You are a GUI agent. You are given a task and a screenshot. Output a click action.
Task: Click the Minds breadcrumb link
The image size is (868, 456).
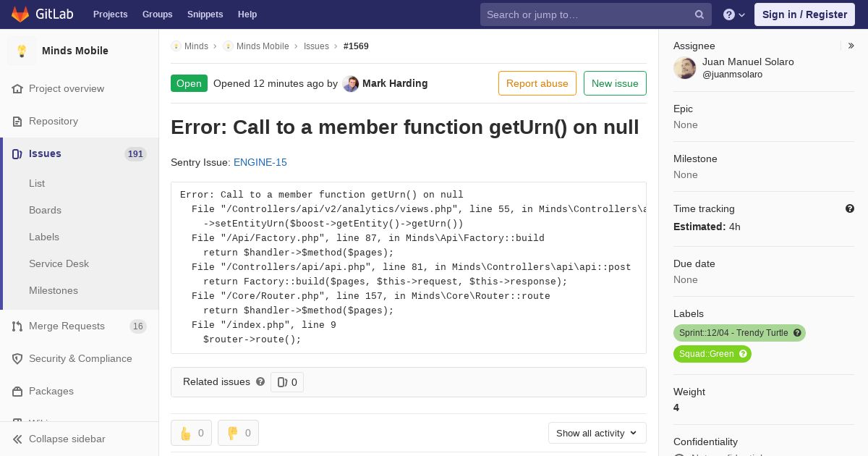[196, 46]
